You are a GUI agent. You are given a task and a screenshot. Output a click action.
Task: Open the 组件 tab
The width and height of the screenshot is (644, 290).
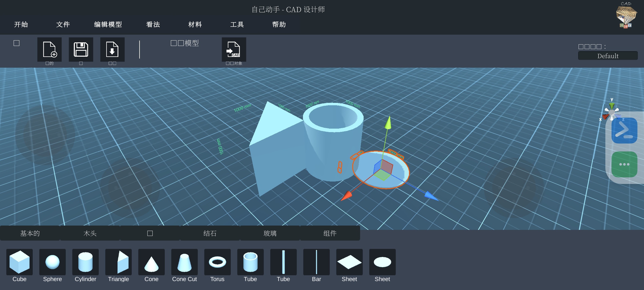[330, 233]
